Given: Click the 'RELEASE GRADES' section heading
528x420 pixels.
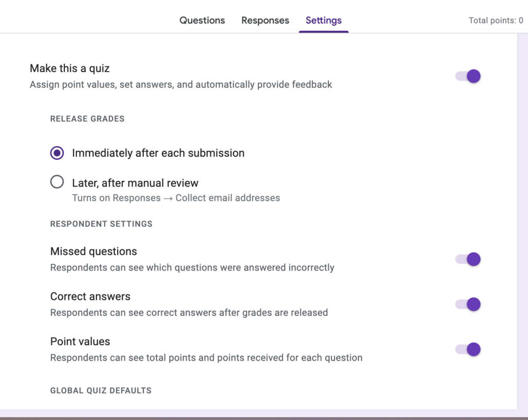Looking at the screenshot, I should pyautogui.click(x=87, y=119).
